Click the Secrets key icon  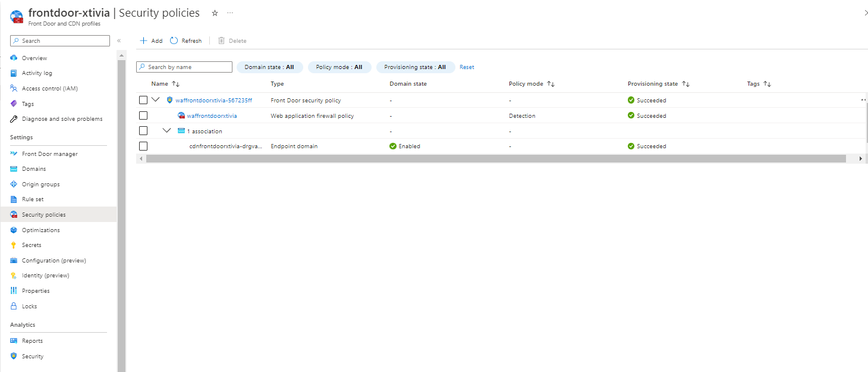(14, 245)
